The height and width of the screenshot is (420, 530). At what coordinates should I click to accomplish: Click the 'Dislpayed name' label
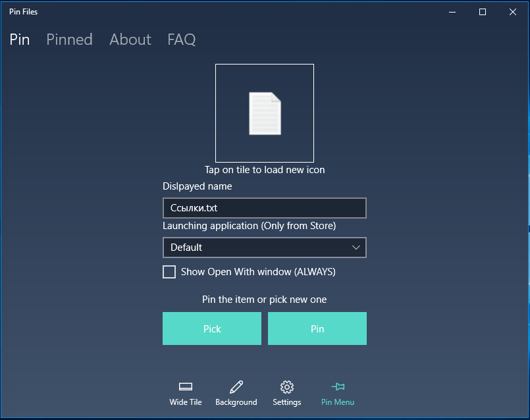[198, 186]
